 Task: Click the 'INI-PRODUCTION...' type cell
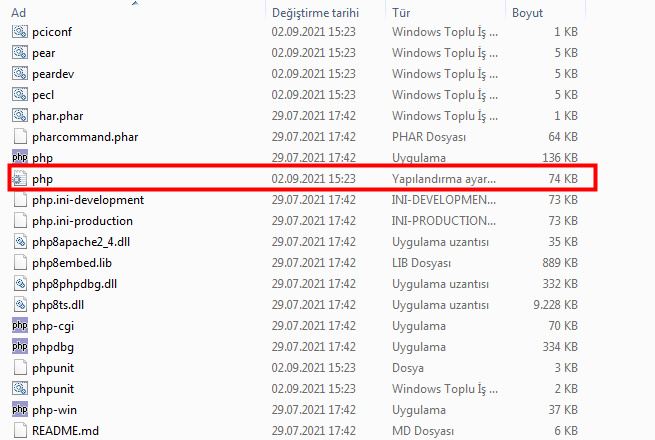pyautogui.click(x=444, y=221)
